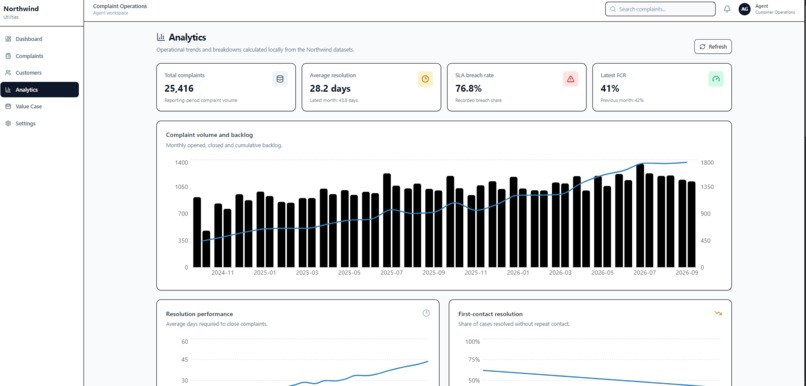This screenshot has width=806, height=386.
Task: Click the Dashboard grid icon
Action: tap(8, 39)
